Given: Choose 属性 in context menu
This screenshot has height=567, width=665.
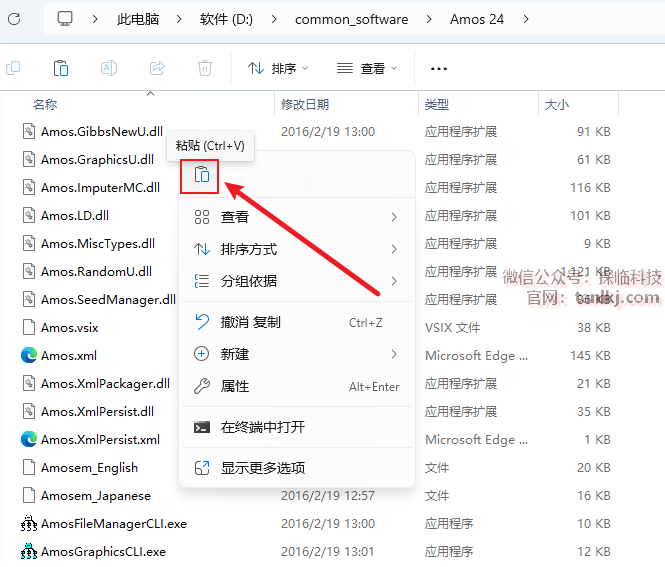Looking at the screenshot, I should [296, 386].
